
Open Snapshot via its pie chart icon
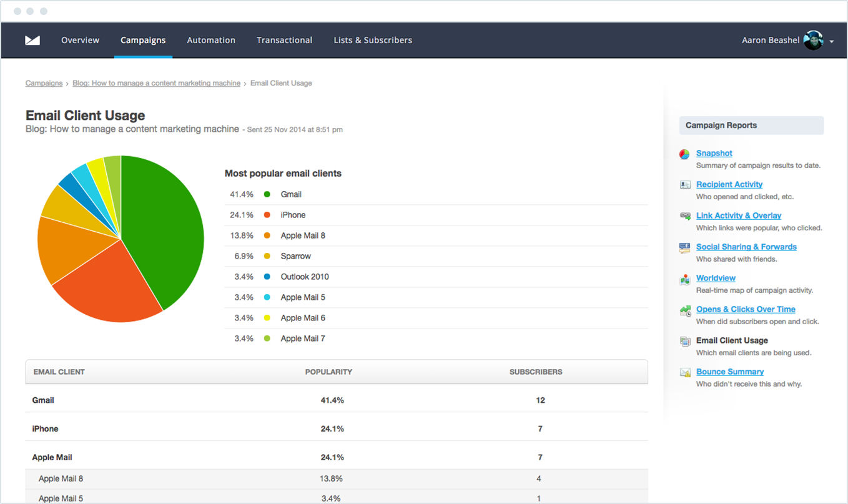[685, 154]
